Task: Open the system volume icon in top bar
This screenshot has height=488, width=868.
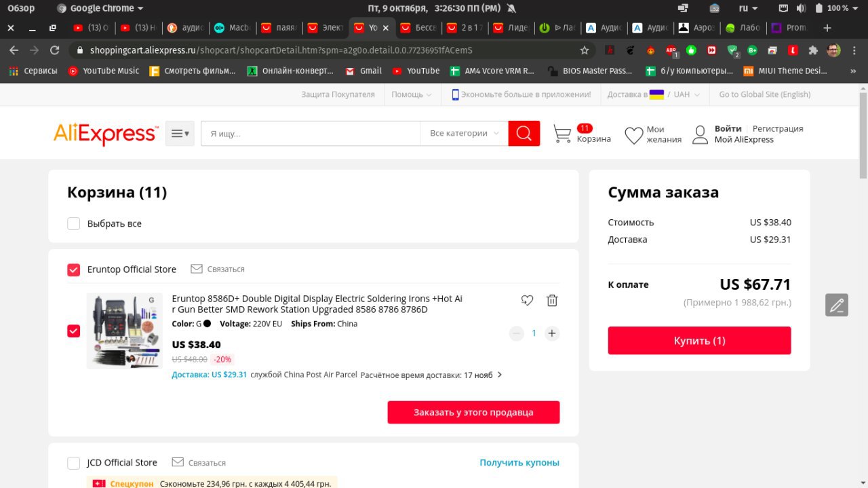Action: point(801,8)
